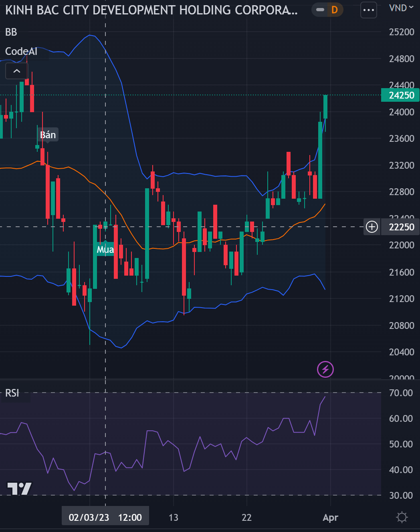Screen dimensions: 420x532
Task: Click the TradingView logo
Action: (x=19, y=488)
